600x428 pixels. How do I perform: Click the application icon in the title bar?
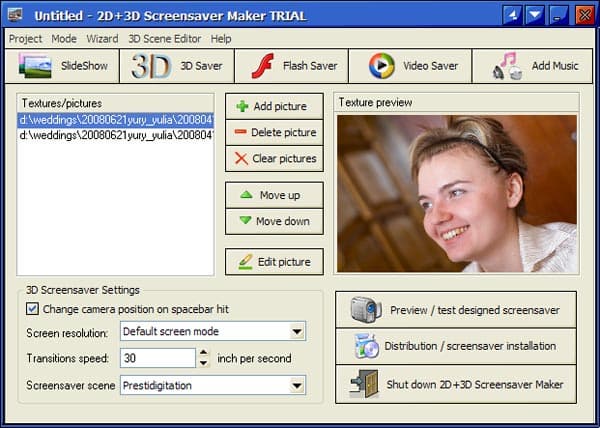click(x=15, y=15)
